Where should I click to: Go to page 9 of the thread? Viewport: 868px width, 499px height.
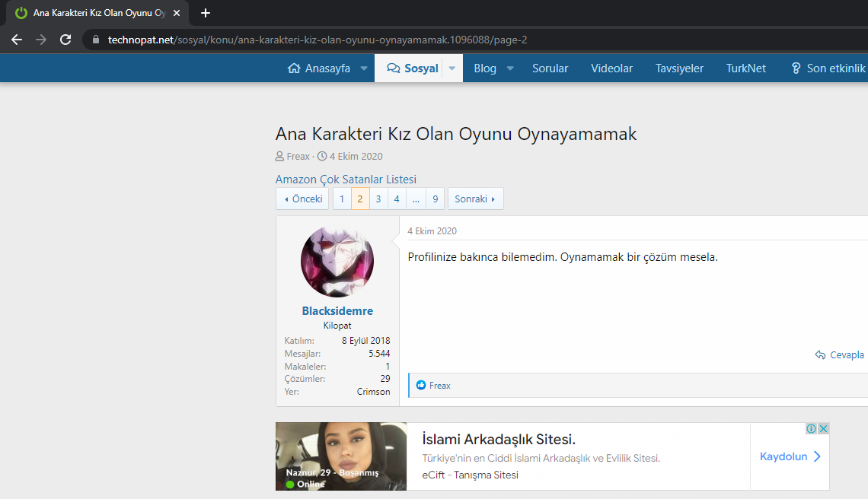[436, 199]
